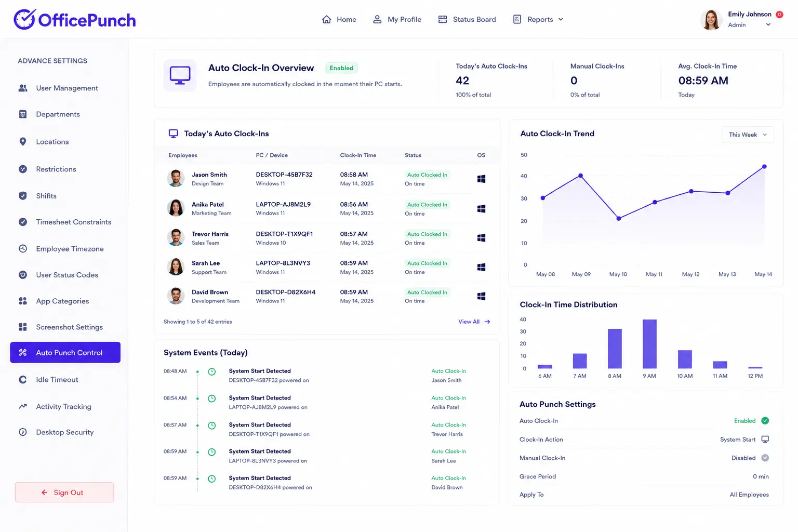Expand the Admin account chevron
The image size is (798, 532).
click(768, 24)
